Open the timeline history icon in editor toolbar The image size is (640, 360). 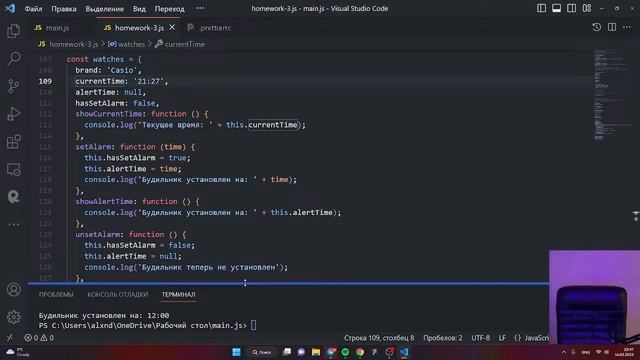pos(597,27)
